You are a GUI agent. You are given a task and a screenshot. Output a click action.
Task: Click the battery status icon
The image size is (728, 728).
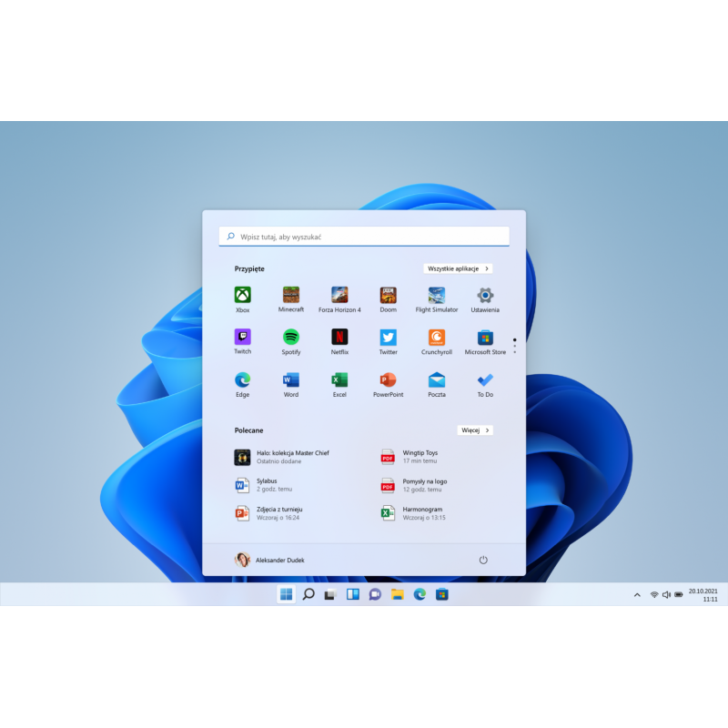coord(678,595)
